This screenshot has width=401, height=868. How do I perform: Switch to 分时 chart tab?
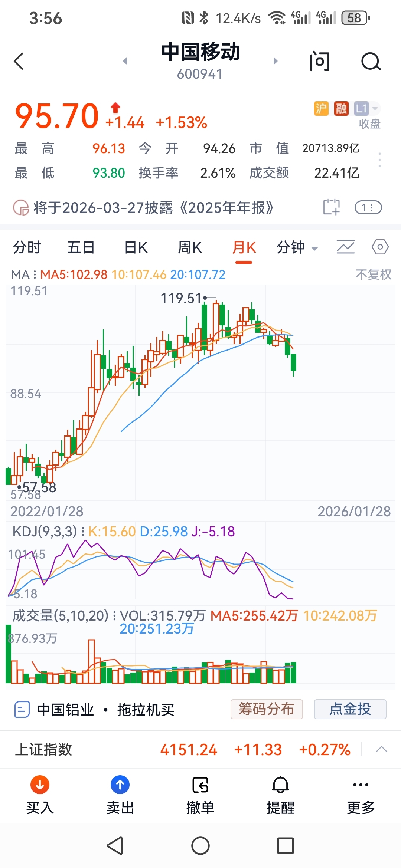click(27, 247)
